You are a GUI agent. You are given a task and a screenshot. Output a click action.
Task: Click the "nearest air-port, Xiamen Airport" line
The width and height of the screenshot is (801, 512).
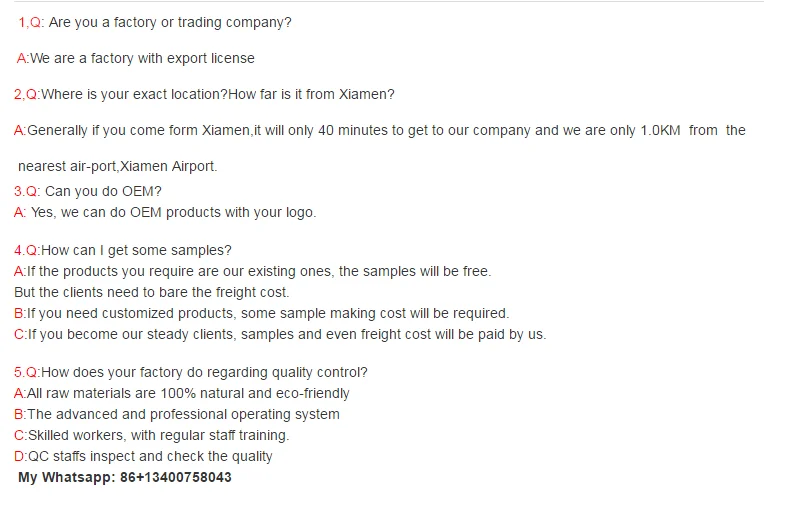coord(117,166)
